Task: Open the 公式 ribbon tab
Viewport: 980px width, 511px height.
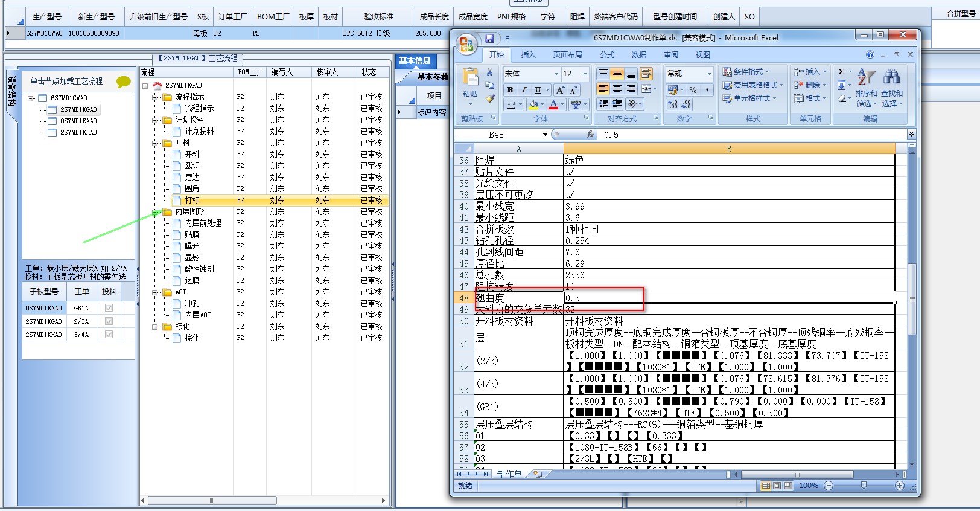Action: click(607, 55)
